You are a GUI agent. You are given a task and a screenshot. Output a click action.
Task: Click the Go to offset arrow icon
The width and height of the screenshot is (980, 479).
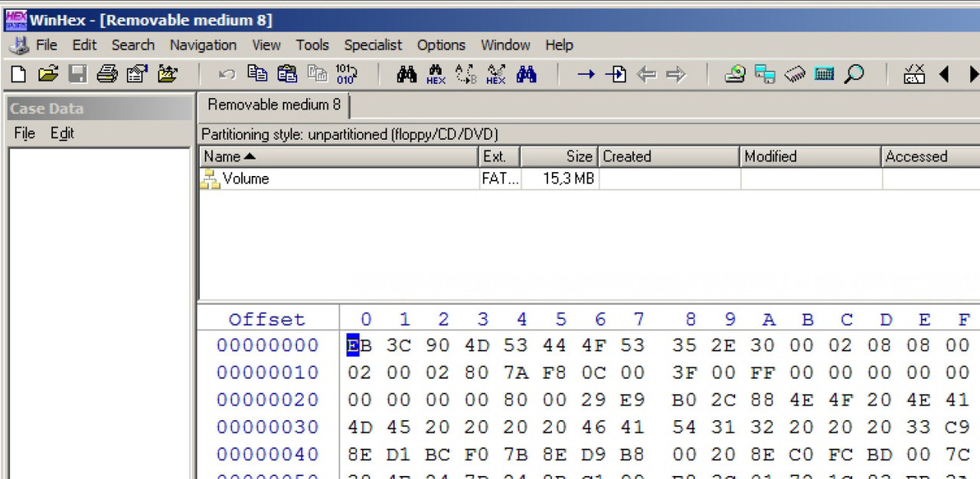point(586,74)
